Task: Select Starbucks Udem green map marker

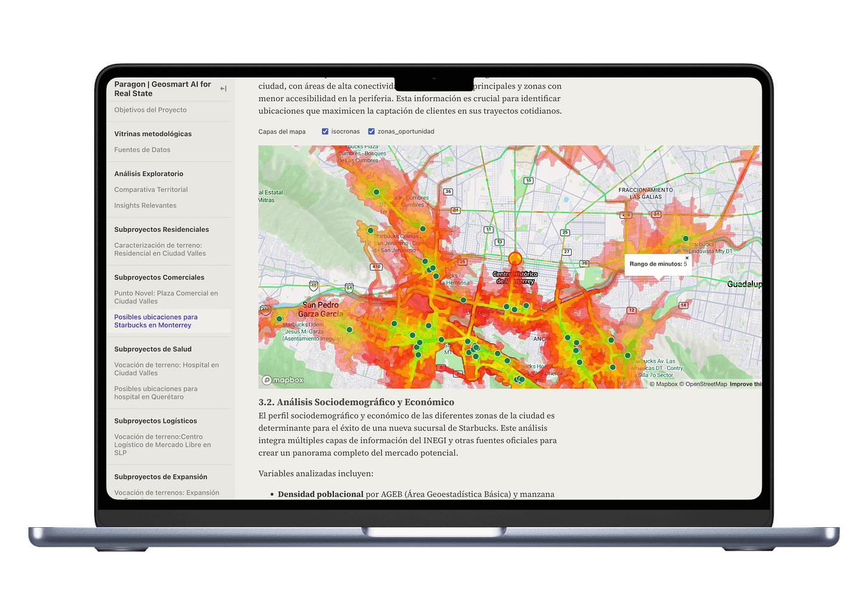Action: tap(279, 319)
